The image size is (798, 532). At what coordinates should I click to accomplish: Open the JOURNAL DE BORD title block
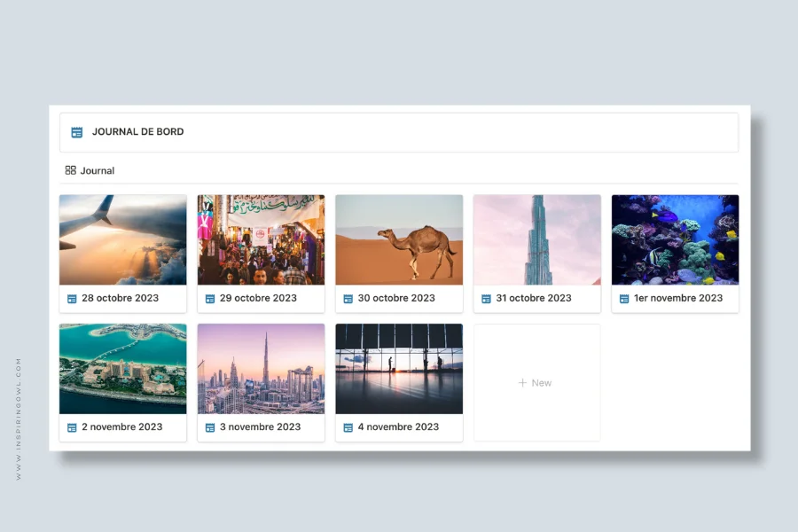[399, 132]
